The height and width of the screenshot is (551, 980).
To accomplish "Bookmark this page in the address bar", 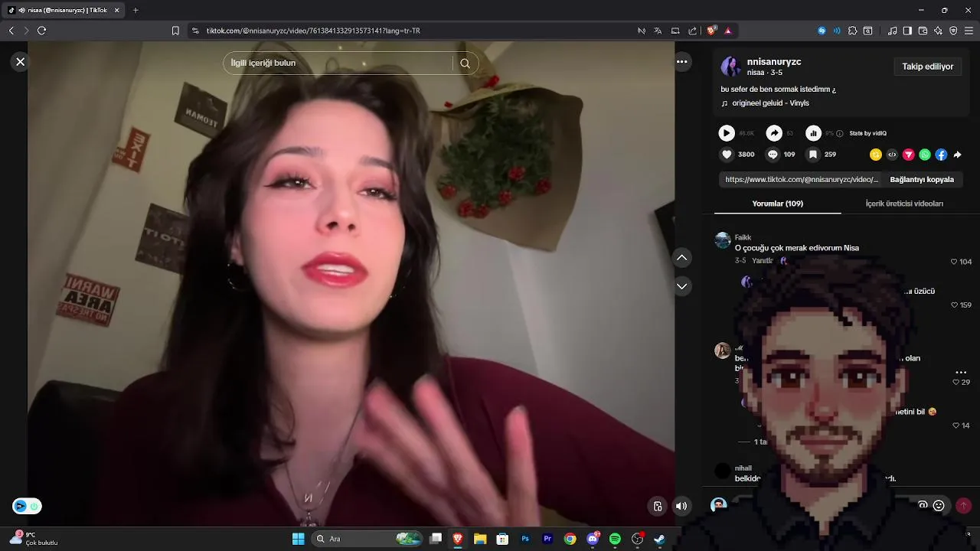I will [x=175, y=31].
